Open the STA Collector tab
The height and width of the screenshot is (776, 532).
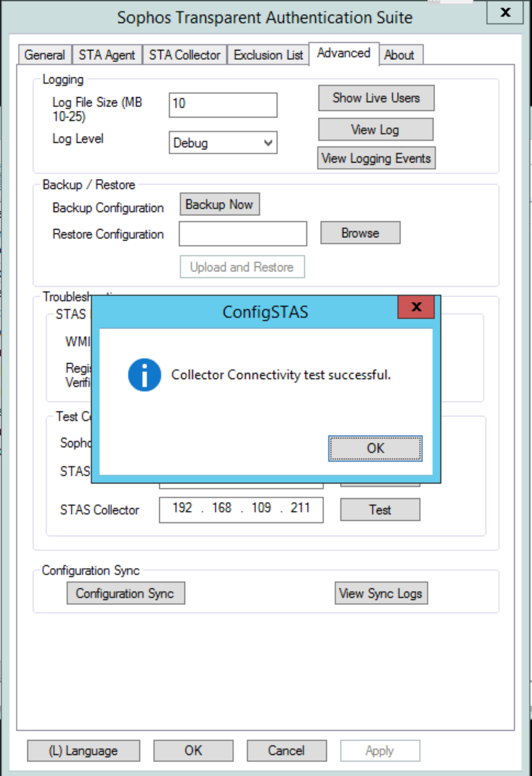click(185, 55)
